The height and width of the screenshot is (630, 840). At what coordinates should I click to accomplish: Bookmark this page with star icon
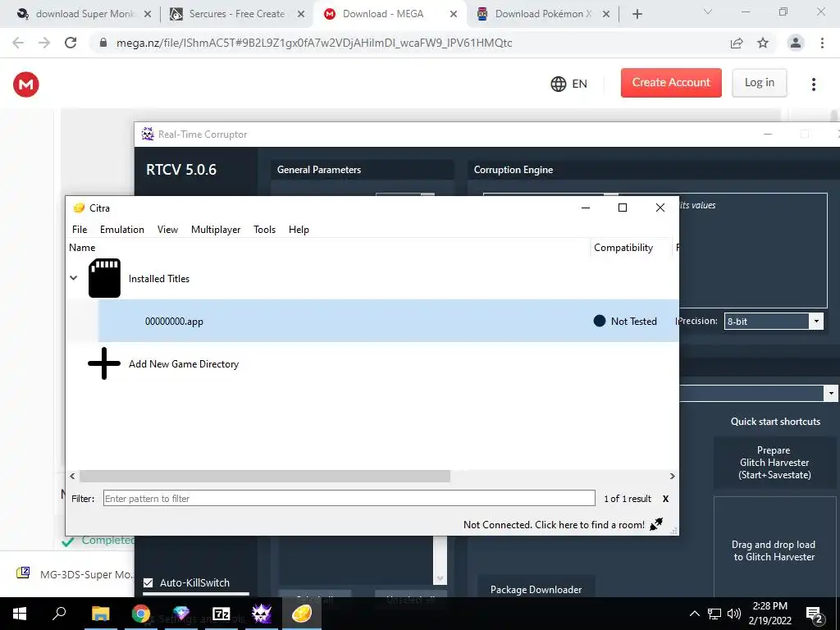(x=763, y=43)
